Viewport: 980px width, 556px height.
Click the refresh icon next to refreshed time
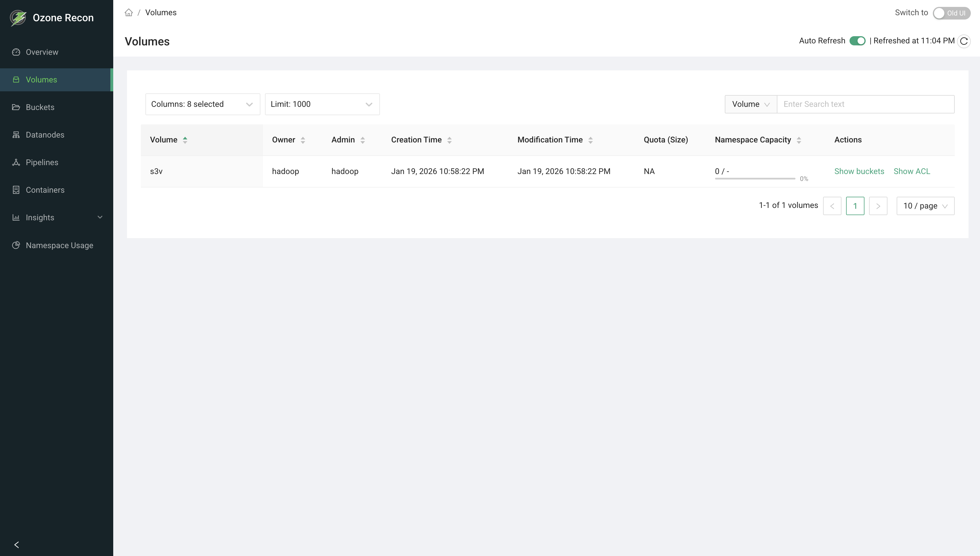tap(964, 41)
